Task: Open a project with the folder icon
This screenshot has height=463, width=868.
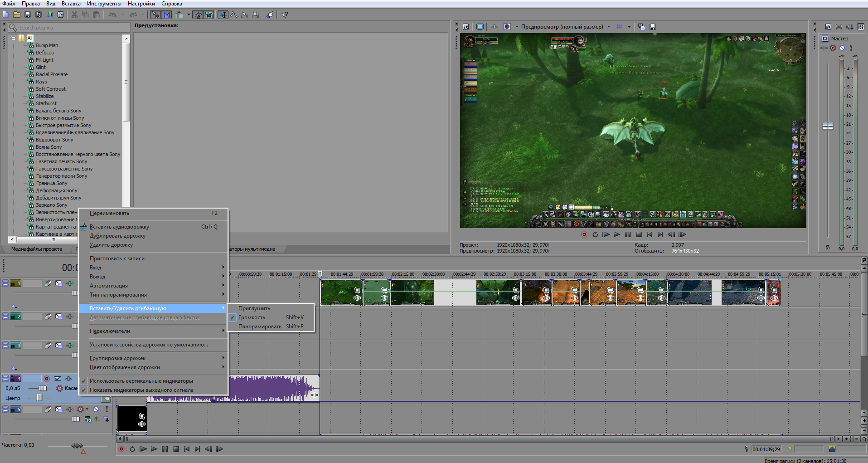Action: coord(17,15)
